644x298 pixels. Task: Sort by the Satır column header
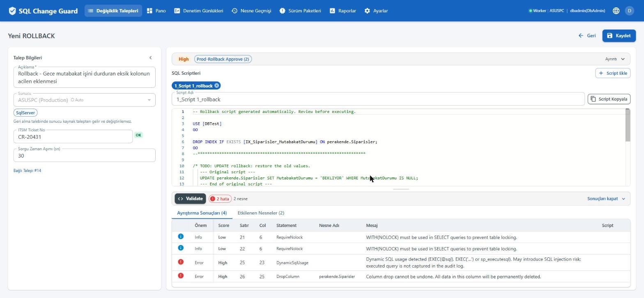244,225
